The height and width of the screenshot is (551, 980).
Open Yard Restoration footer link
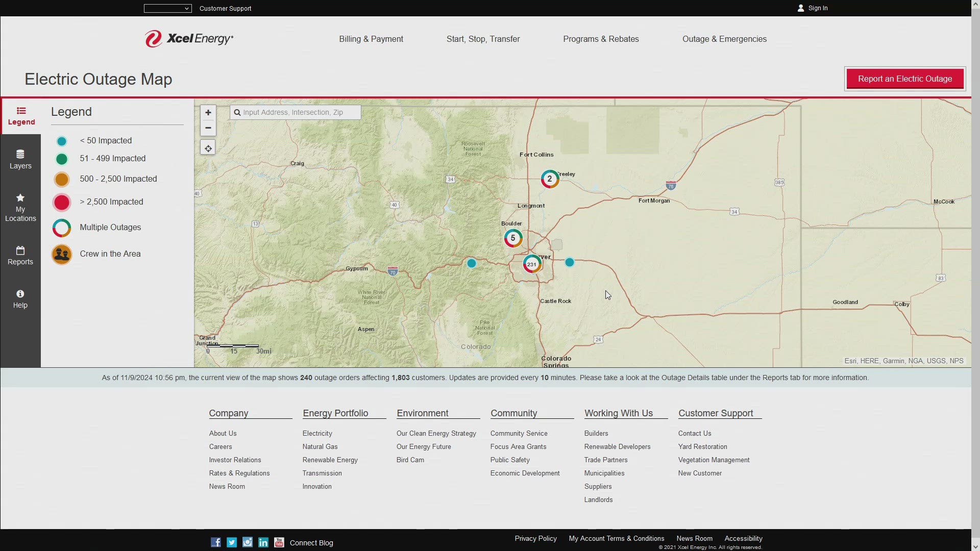tap(702, 447)
